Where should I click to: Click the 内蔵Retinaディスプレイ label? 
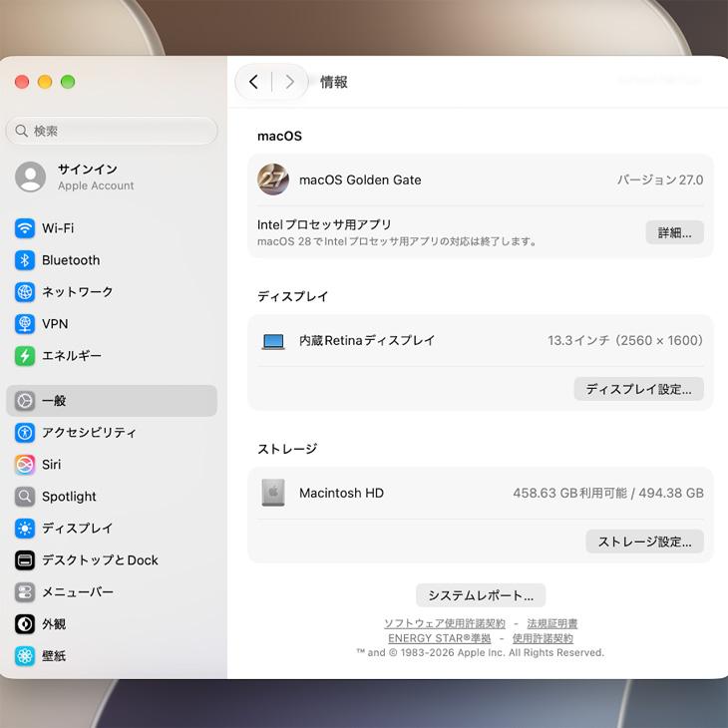[367, 341]
